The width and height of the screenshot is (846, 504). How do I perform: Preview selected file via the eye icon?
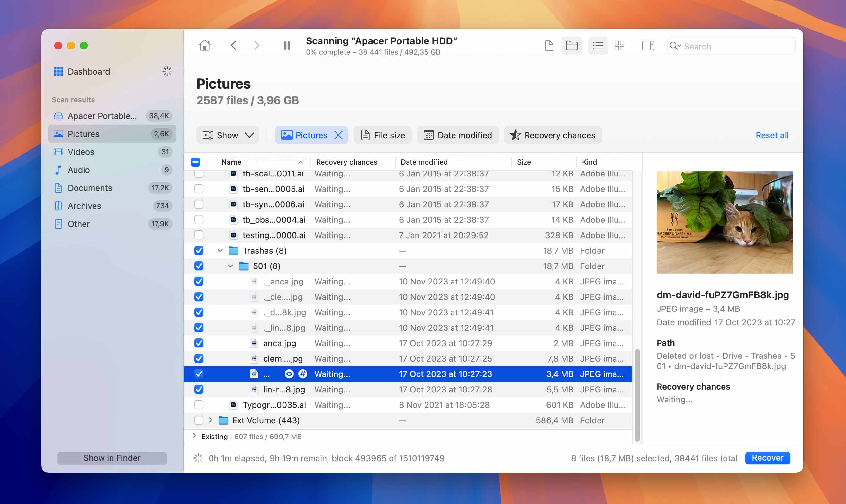point(289,373)
